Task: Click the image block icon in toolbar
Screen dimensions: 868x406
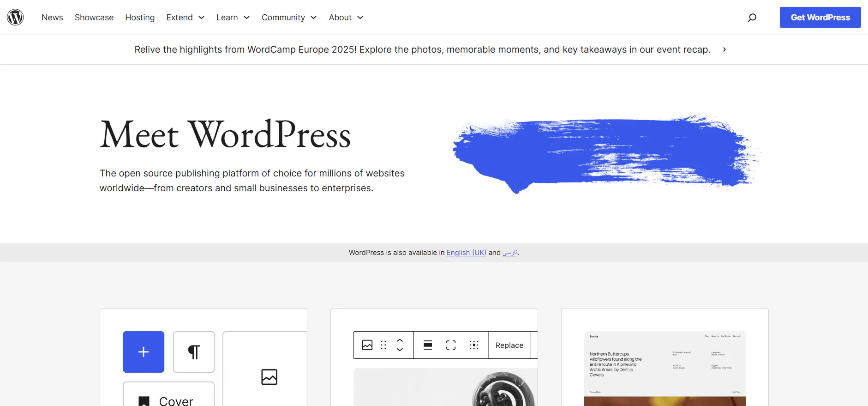Action: click(367, 345)
